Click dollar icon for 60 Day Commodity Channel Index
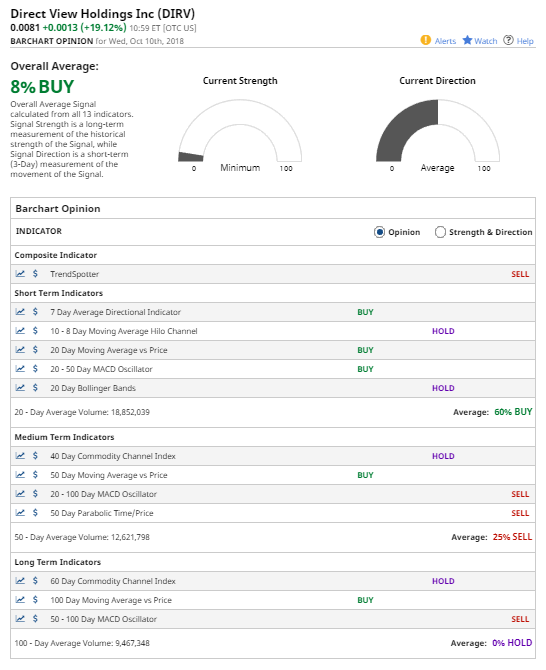Screen dimensions: 546x670 [x=35, y=581]
